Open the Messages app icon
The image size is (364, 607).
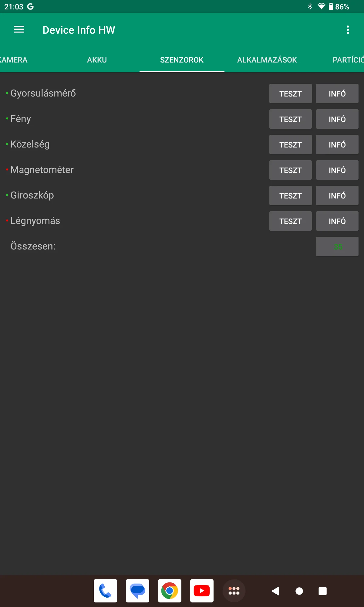click(x=137, y=591)
